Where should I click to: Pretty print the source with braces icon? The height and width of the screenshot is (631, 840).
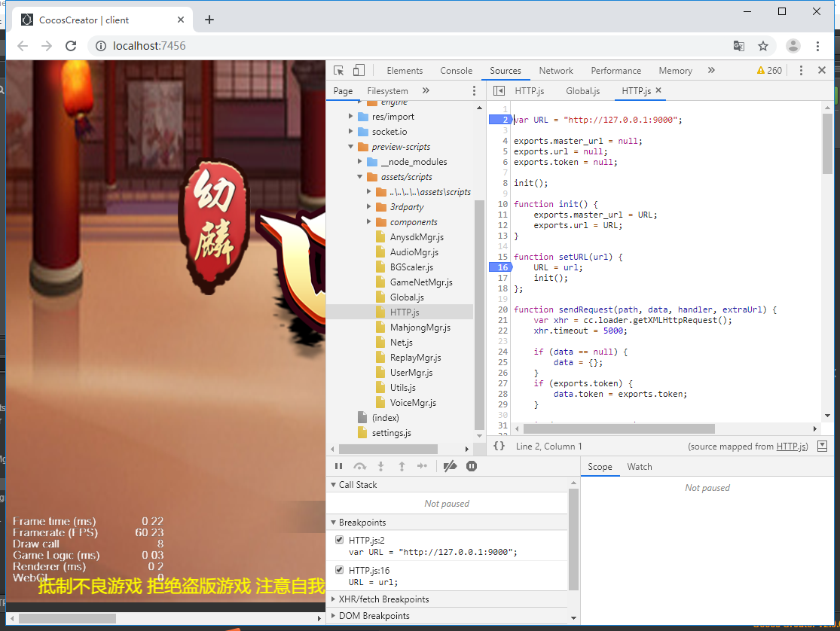[499, 447]
